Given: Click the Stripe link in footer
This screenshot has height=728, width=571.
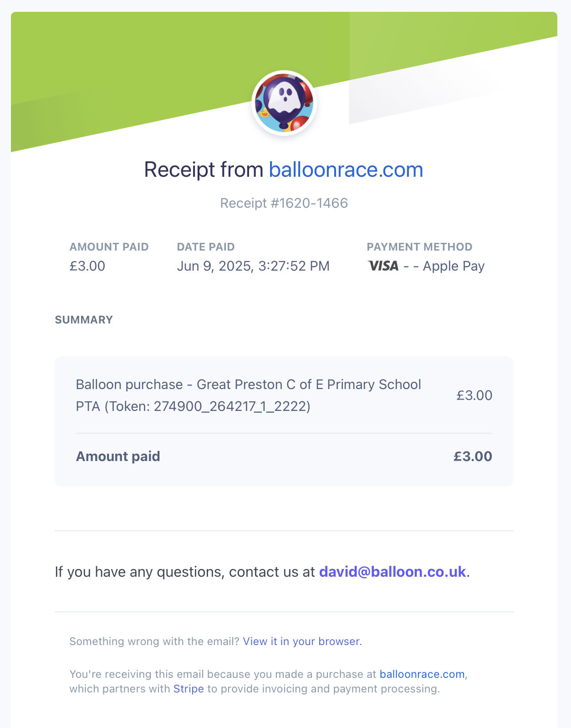Looking at the screenshot, I should [189, 689].
